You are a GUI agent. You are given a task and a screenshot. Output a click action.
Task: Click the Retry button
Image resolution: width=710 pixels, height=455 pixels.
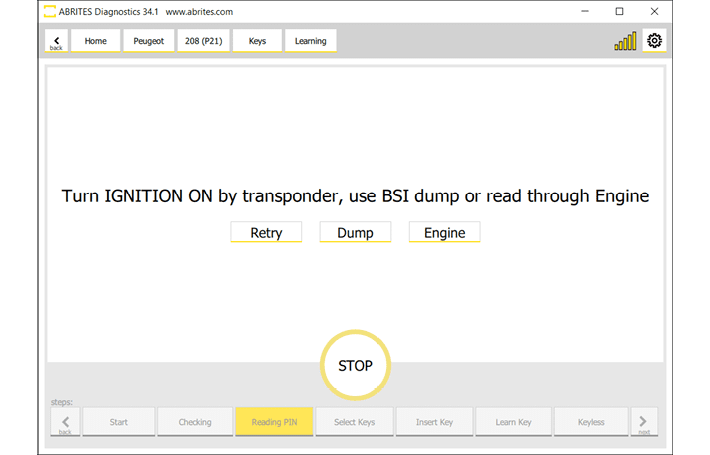(266, 232)
